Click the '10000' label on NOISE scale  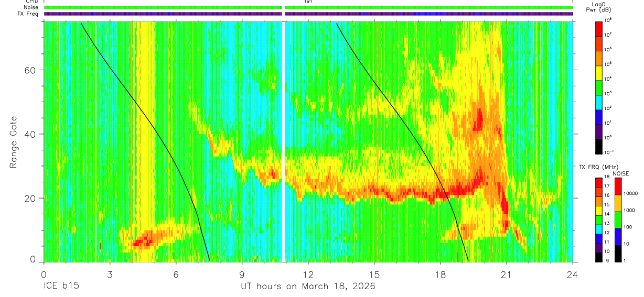[631, 194]
